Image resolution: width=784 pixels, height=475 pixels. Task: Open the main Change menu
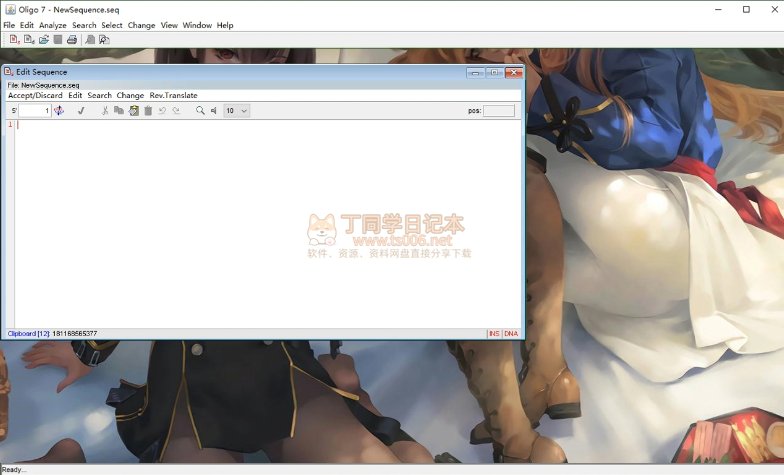142,25
